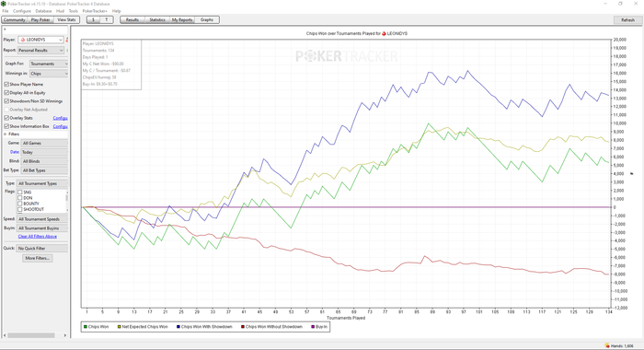The width and height of the screenshot is (644, 350).
Task: Click the Flags list scrollbar
Action: (x=67, y=201)
